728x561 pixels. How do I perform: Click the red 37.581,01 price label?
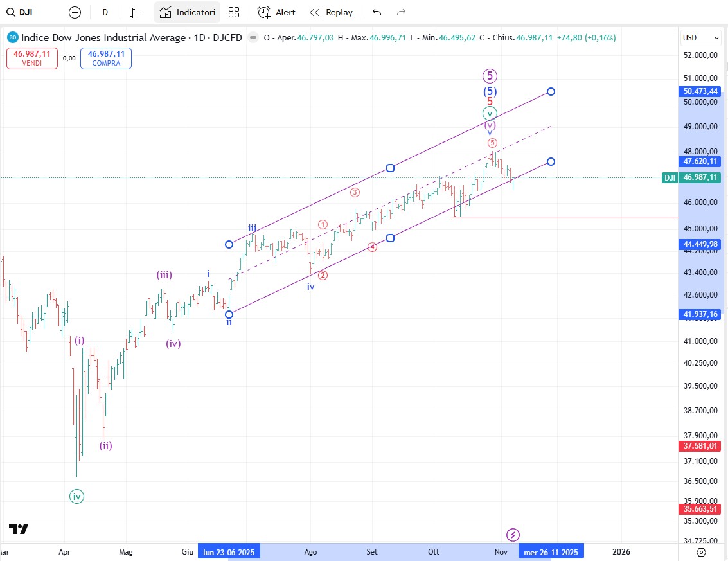click(700, 446)
